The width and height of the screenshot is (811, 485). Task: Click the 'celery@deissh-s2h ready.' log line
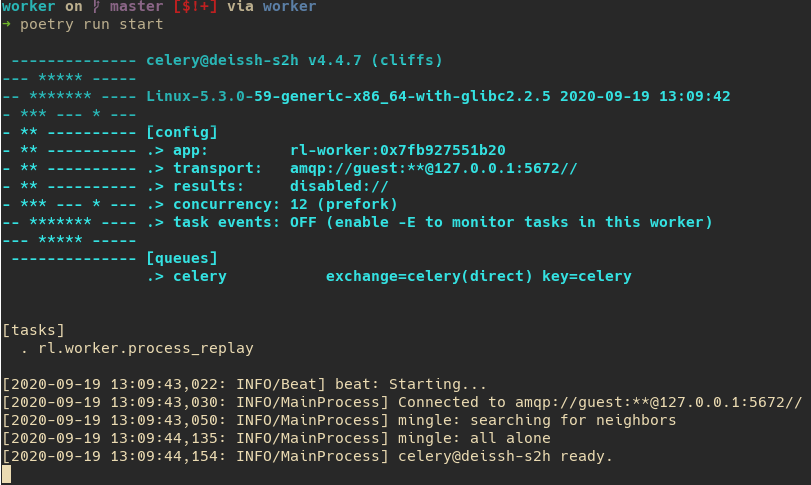point(505,456)
